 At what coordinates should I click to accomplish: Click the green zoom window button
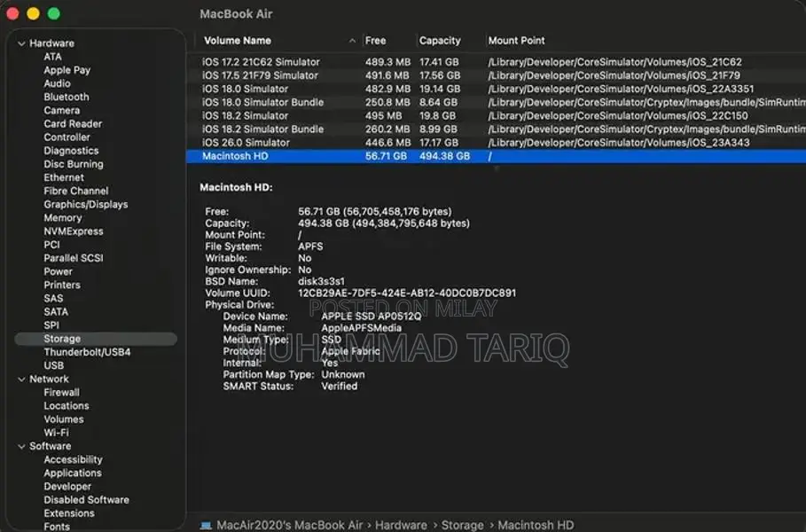(x=54, y=14)
